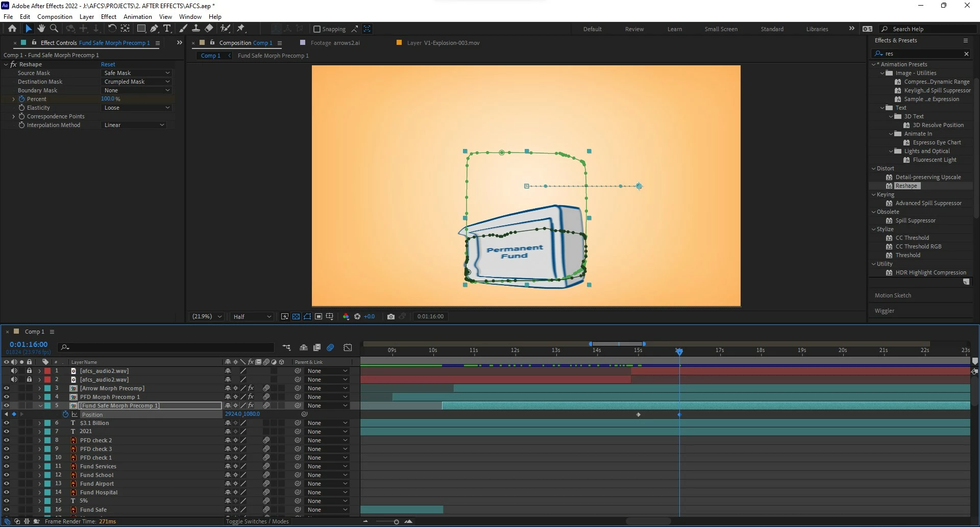Screen dimensions: 980x527
Task: Open the magnification ratio dropdown (21.9%)
Action: 207,317
